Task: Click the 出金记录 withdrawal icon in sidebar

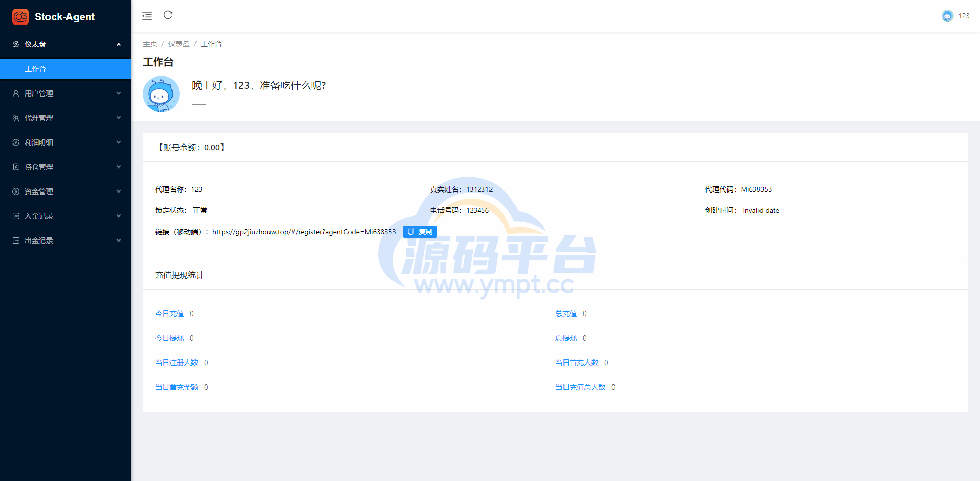Action: click(16, 240)
